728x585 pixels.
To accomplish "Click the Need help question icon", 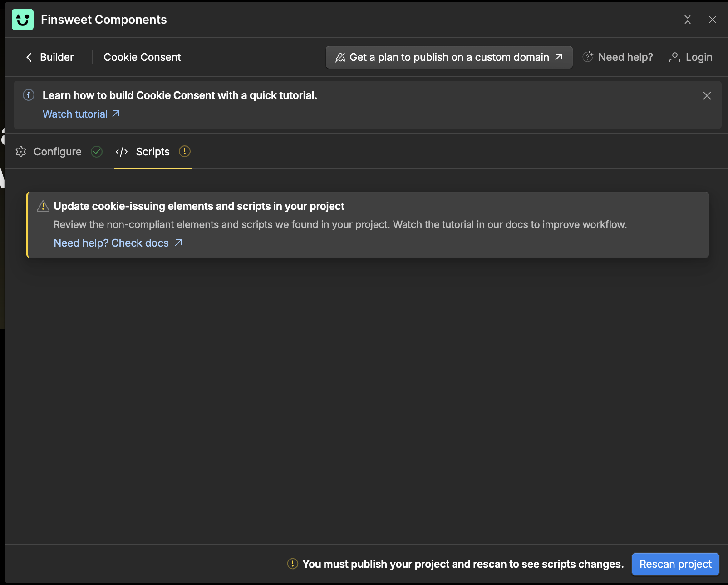I will 588,57.
